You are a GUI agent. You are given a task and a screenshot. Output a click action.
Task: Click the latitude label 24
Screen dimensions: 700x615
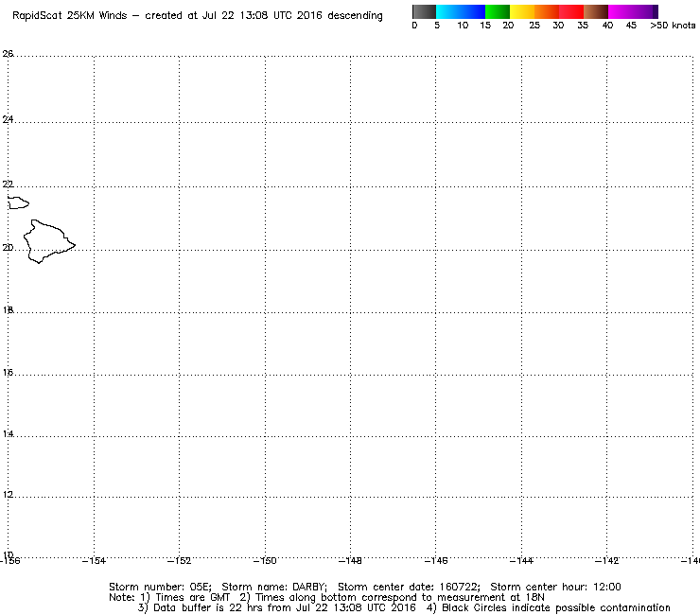(x=8, y=119)
